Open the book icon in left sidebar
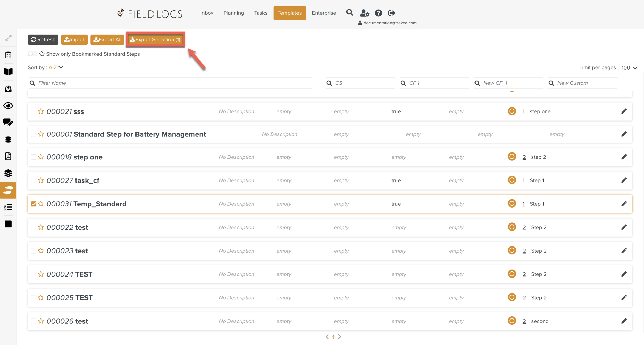 point(8,72)
